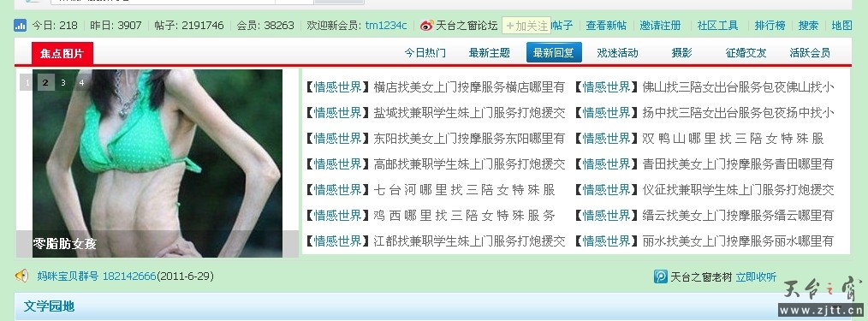The height and width of the screenshot is (321, 868).
Task: Click 天台之窗老树 account name
Action: [701, 276]
